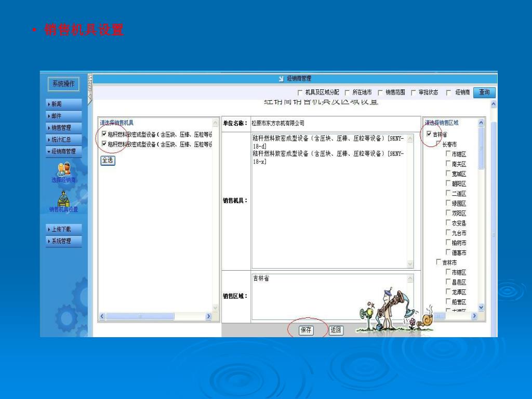This screenshot has width=532, height=399.
Task: Toggle the 机具及区域分配 checkbox
Action: (x=300, y=92)
